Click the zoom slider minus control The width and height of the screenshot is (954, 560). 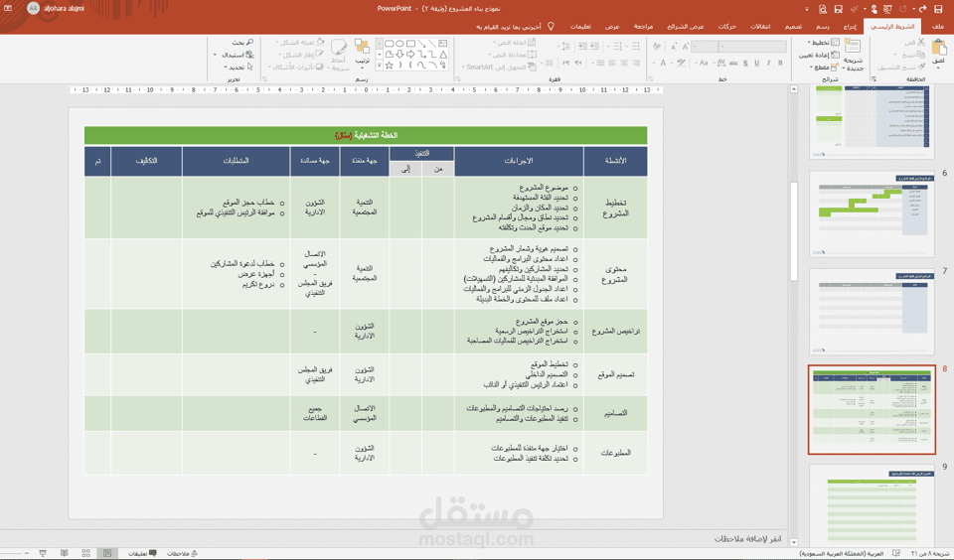[26, 553]
